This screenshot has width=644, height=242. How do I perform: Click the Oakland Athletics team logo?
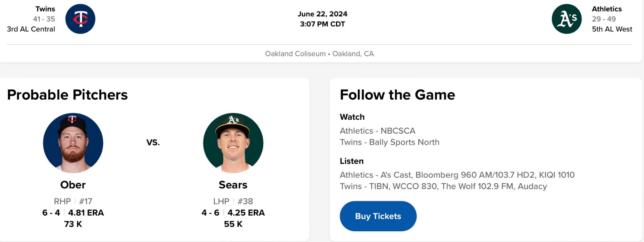pyautogui.click(x=567, y=19)
